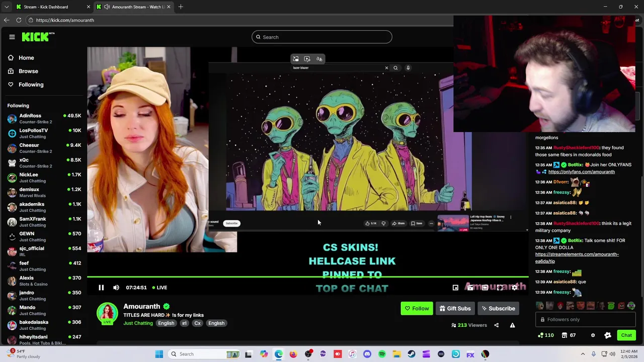This screenshot has width=644, height=362.
Task: Open demisux channel in Following list
Action: [x=44, y=192]
